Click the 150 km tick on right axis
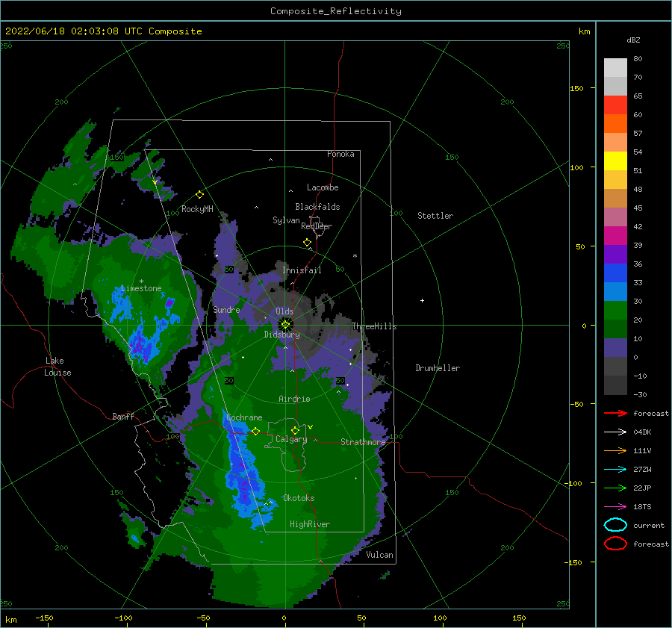Viewport: 672px width, 628px height. [x=577, y=88]
